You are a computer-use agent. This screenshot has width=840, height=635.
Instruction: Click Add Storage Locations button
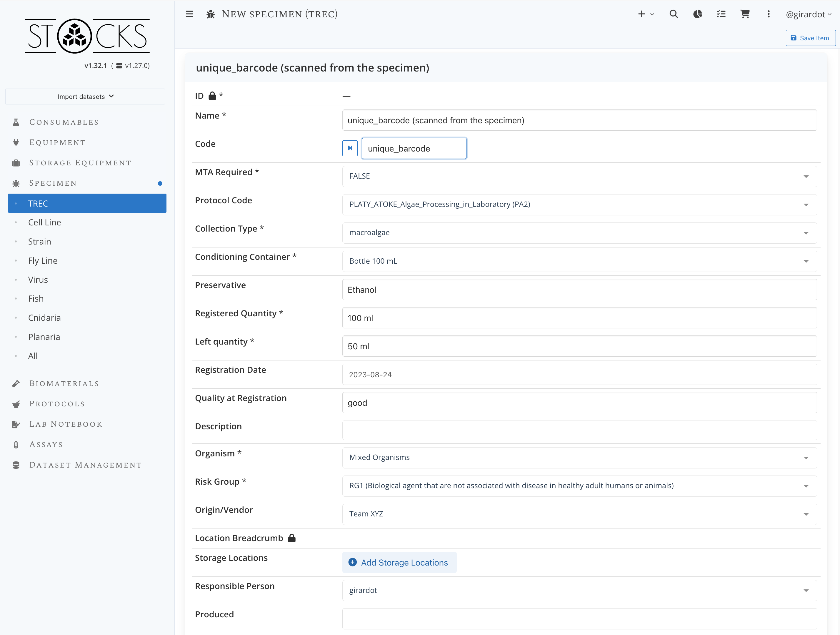[x=399, y=562]
